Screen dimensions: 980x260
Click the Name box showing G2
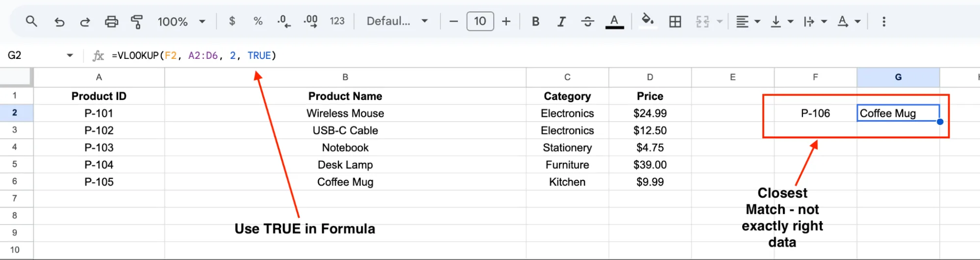point(34,55)
